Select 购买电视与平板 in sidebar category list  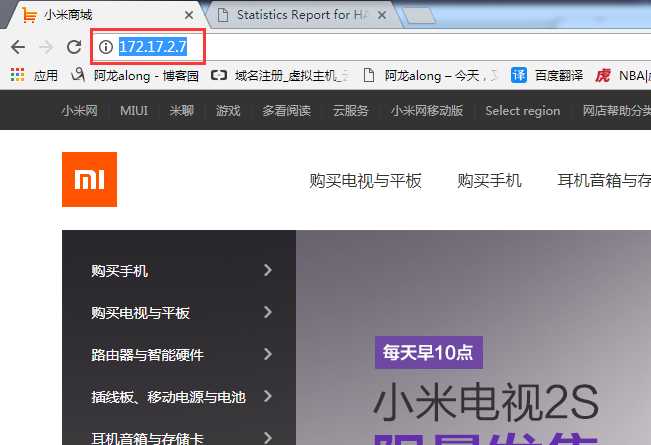click(140, 313)
